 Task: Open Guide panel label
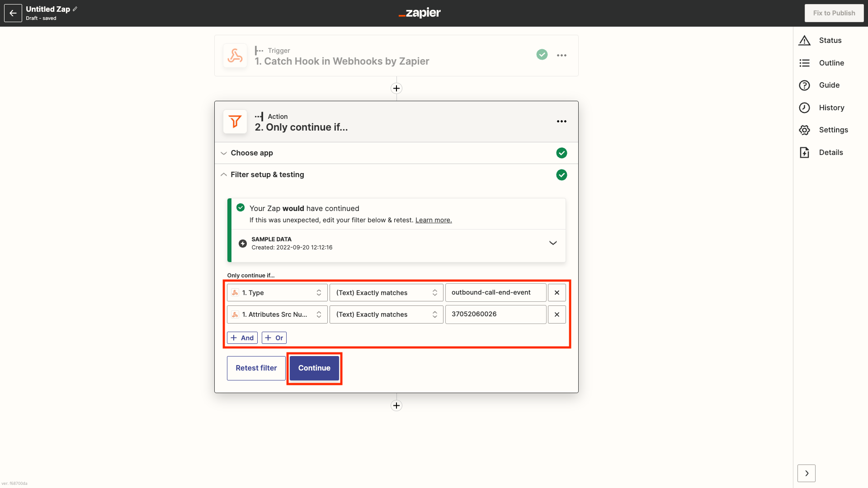click(x=829, y=85)
